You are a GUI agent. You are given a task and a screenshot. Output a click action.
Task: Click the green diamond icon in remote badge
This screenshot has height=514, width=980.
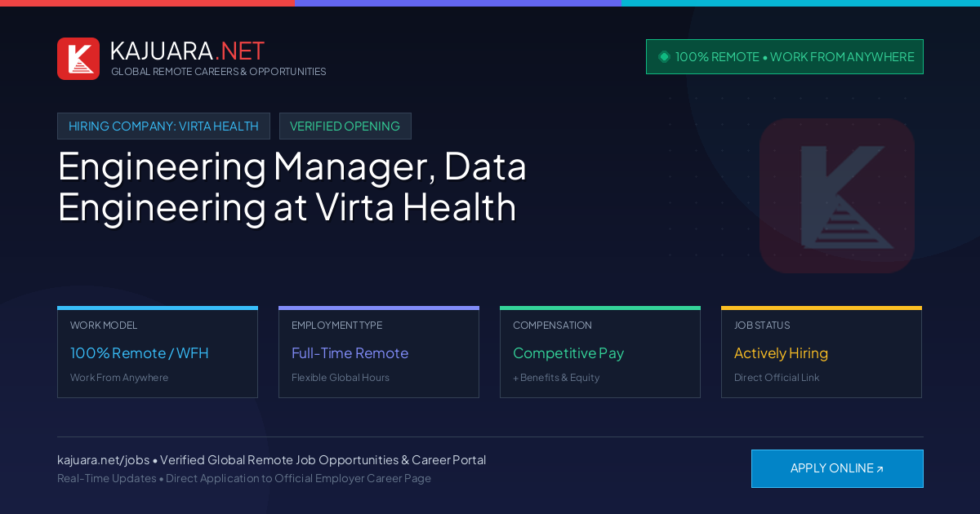coord(664,57)
